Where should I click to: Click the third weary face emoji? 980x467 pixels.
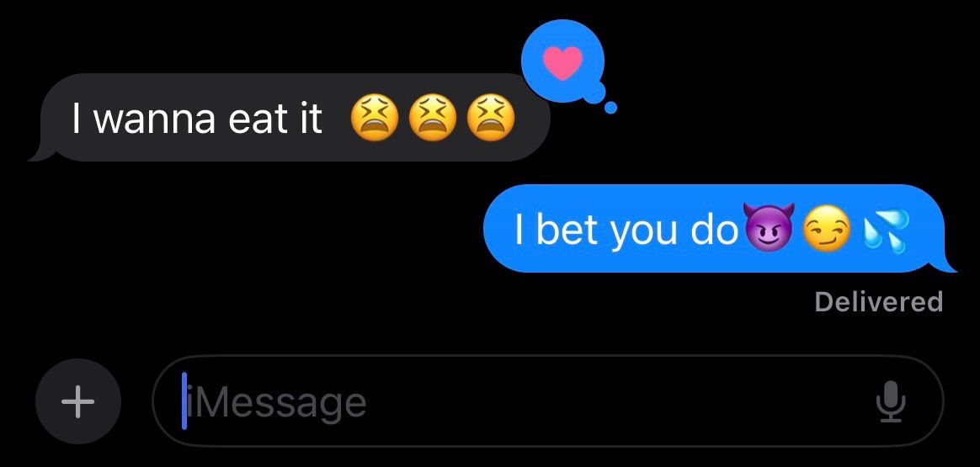coord(491,117)
